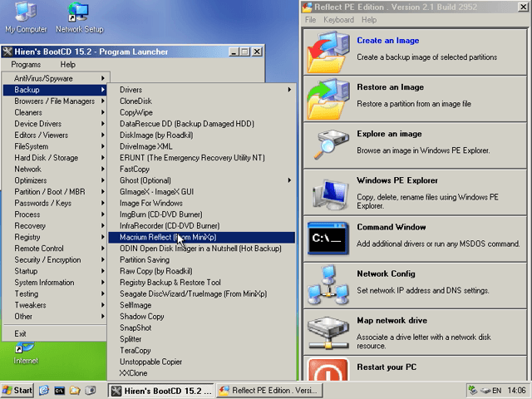The image size is (532, 399).
Task: Select Exit in the Programs menu
Action: (55, 333)
